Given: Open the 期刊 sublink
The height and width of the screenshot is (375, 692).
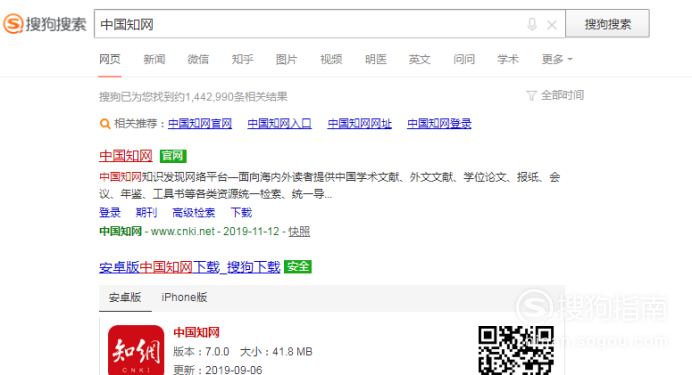Looking at the screenshot, I should click(x=147, y=213).
